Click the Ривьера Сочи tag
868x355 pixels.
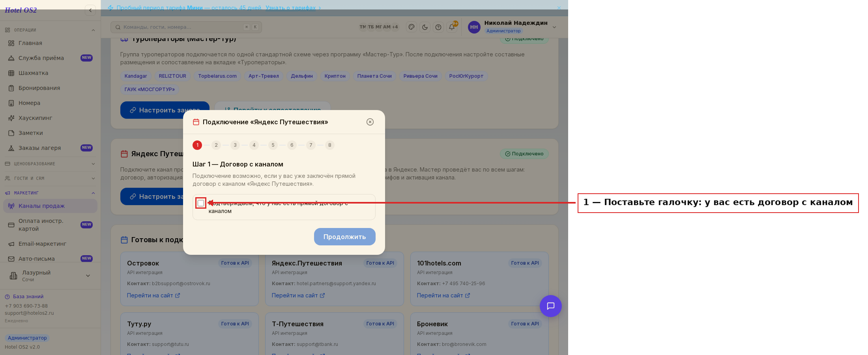click(421, 76)
